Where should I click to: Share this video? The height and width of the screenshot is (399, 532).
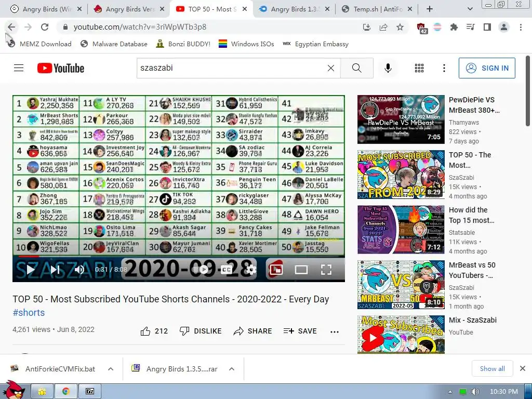253,331
